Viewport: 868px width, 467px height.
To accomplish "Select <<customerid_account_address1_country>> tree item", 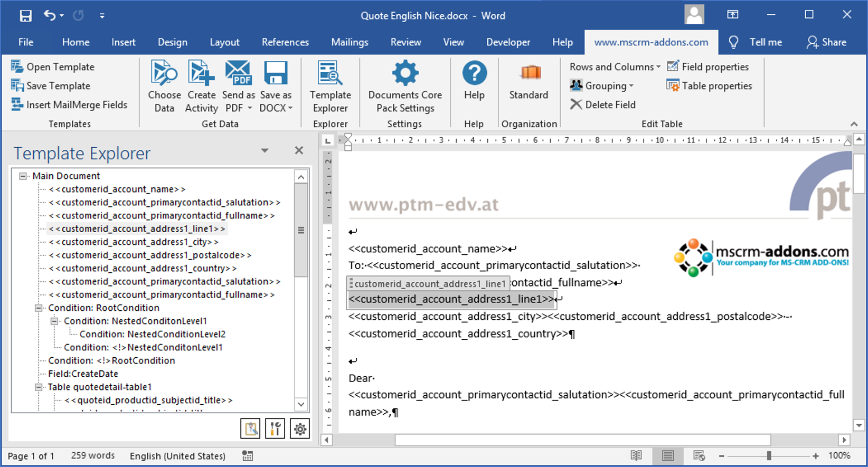I will click(143, 269).
